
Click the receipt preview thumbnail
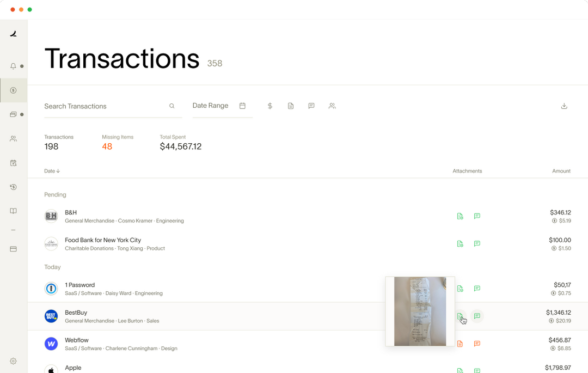click(420, 311)
